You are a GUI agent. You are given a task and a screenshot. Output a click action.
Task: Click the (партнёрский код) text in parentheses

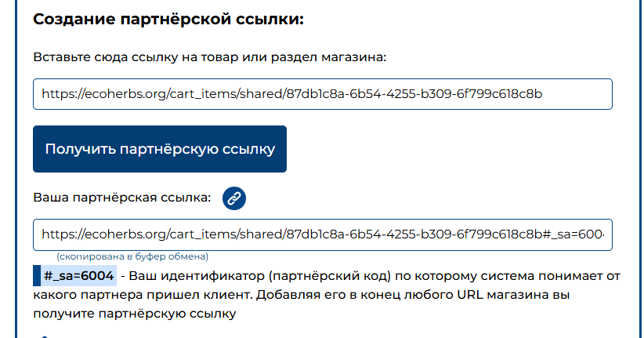[330, 275]
